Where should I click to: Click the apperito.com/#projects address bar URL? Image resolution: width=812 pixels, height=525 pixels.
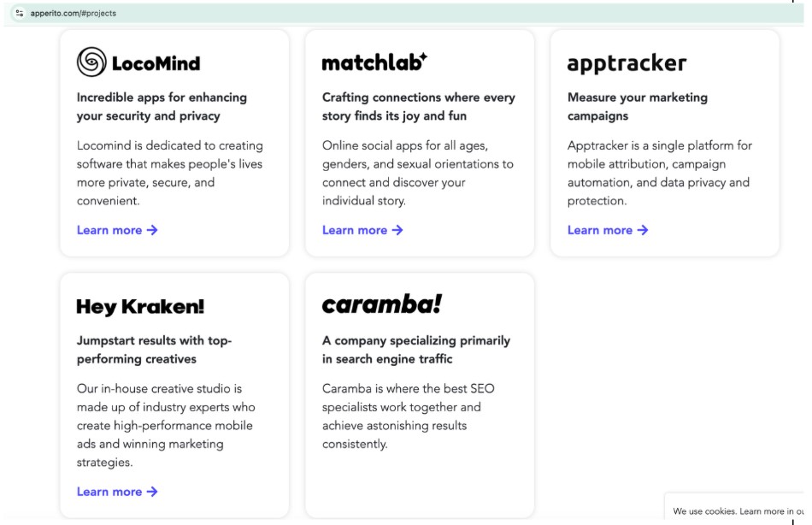[x=74, y=14]
